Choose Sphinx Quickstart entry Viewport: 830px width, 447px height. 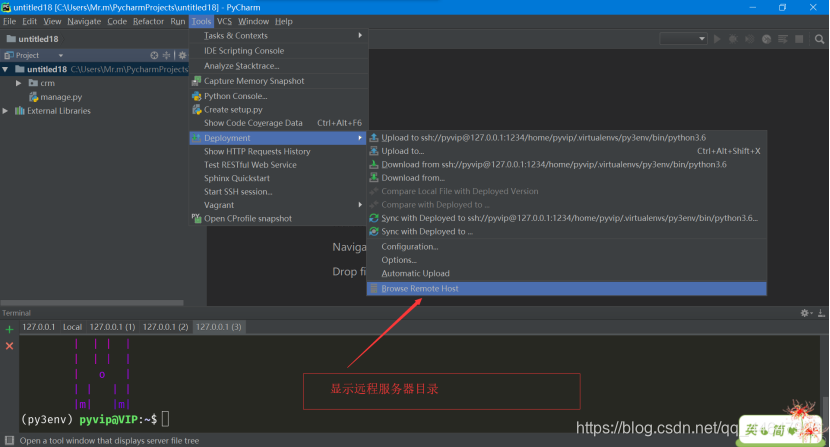[237, 178]
